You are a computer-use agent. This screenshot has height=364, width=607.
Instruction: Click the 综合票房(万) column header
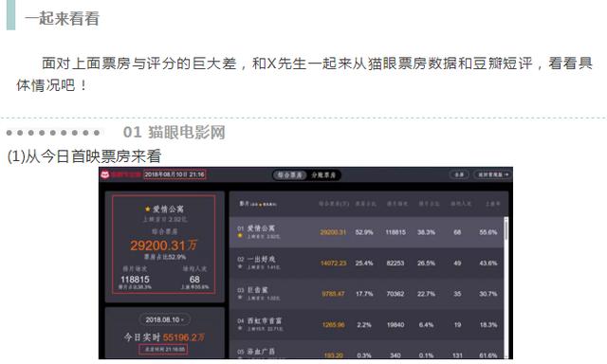click(334, 204)
